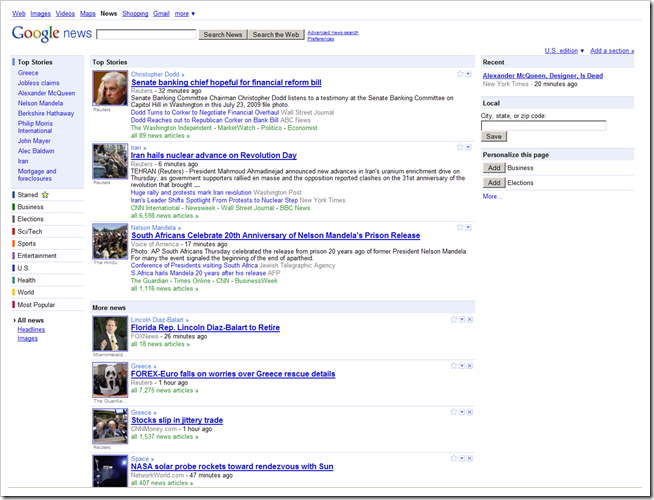Open the Preferences link
Screen dimensions: 654x500
[x=320, y=39]
